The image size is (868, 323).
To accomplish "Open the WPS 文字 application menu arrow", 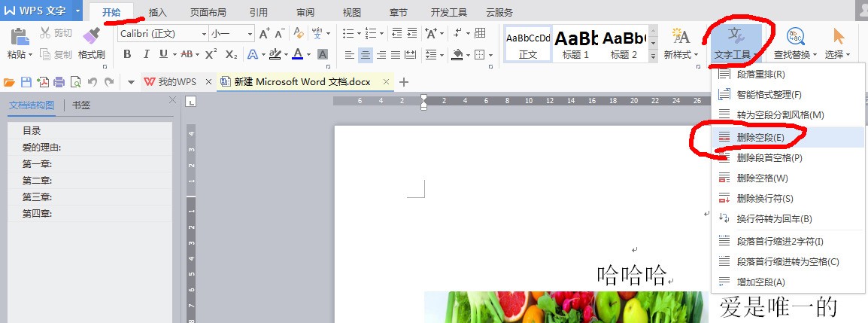I will (77, 10).
